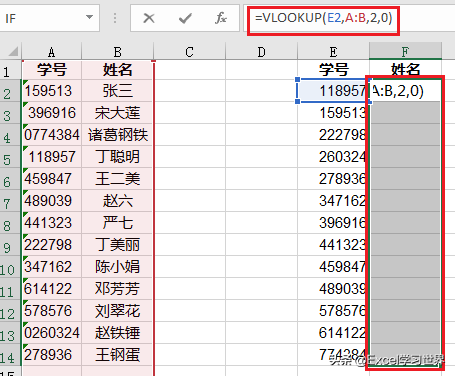Viewport: 455px width, 376px height.
Task: Click the name 邓芳芳
Action: pyautogui.click(x=118, y=289)
